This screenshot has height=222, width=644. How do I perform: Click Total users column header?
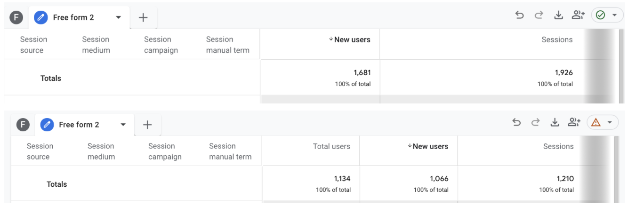pyautogui.click(x=331, y=146)
